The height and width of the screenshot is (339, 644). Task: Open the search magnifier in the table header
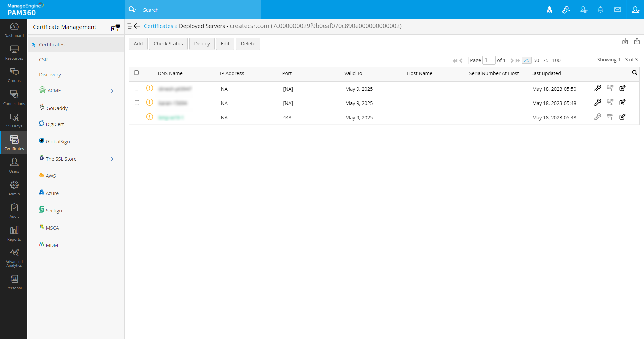pyautogui.click(x=635, y=72)
